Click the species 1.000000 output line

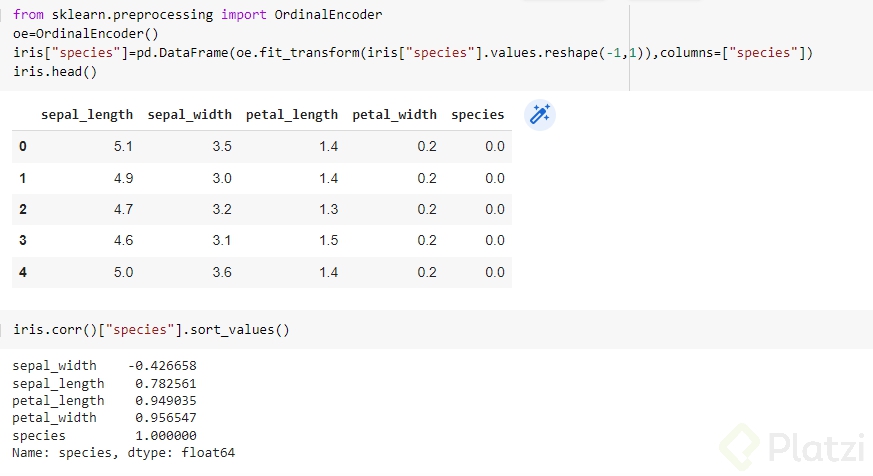tap(104, 435)
